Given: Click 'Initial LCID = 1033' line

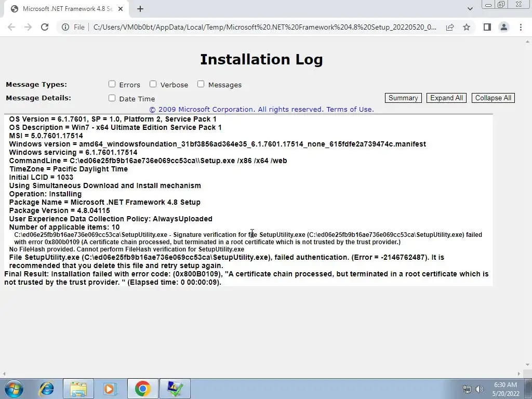Looking at the screenshot, I should [41, 177].
